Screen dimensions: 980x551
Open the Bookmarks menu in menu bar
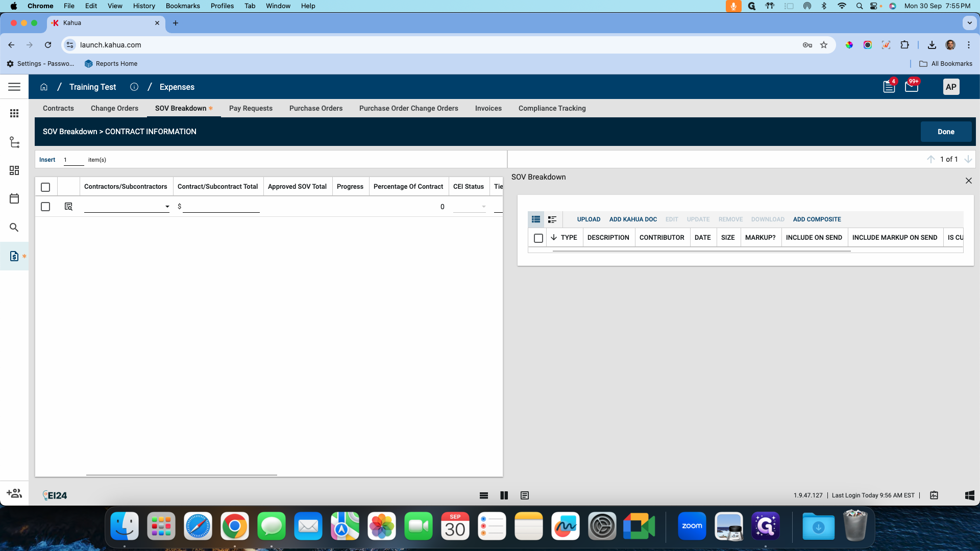click(183, 6)
